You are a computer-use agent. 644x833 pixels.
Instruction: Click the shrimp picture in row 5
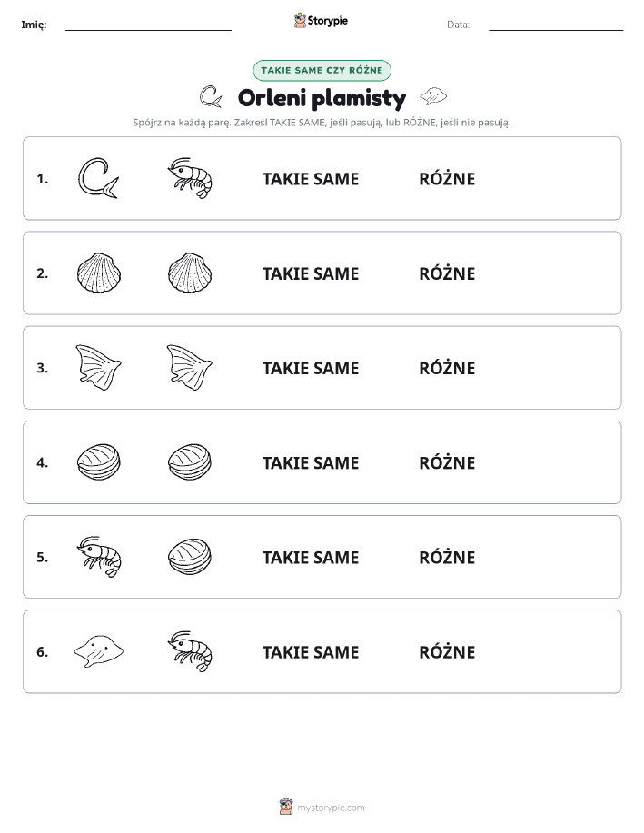[99, 557]
